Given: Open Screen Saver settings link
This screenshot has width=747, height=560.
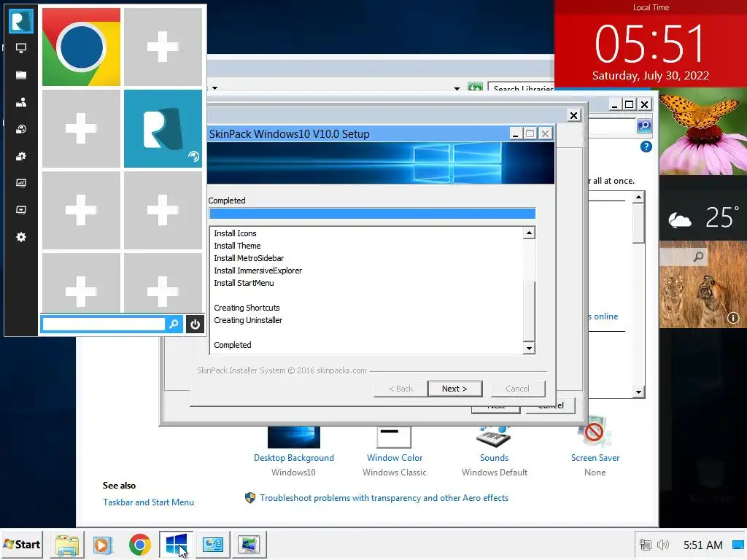Looking at the screenshot, I should coord(595,458).
